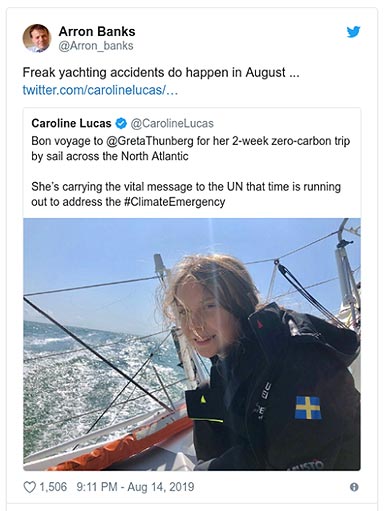Click the blue verified badge next to Caroline Lucas
This screenshot has width=384, height=511.
click(x=121, y=123)
